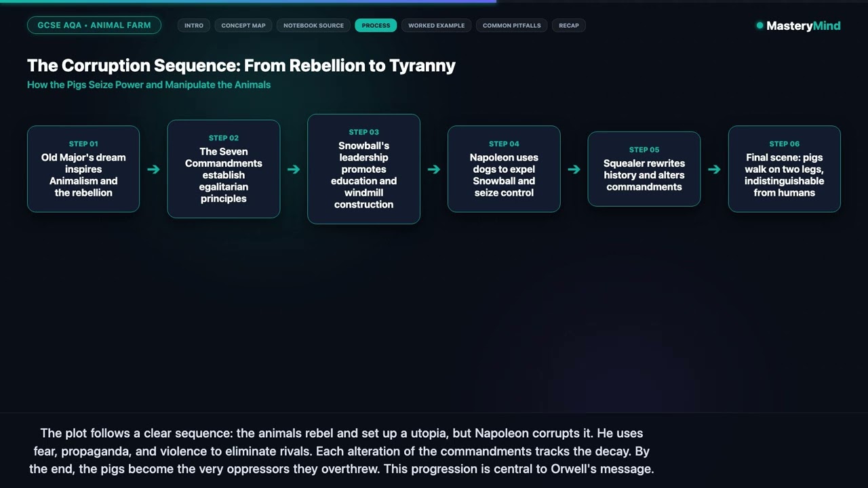Select the Step 03 Snowball's leadership card
868x488 pixels.
(x=363, y=169)
